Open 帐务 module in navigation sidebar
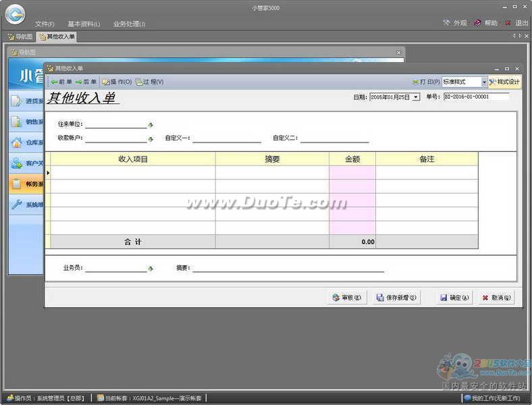The image size is (532, 405). 26,184
